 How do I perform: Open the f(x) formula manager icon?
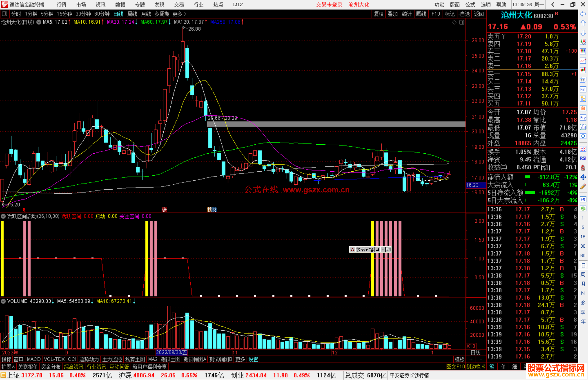pos(583,127)
